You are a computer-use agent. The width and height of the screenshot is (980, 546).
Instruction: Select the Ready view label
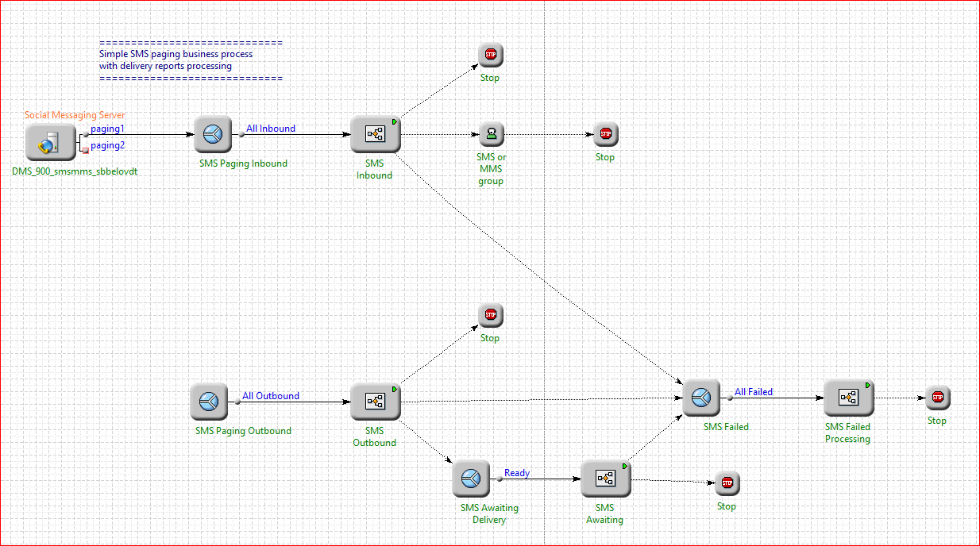[x=517, y=473]
